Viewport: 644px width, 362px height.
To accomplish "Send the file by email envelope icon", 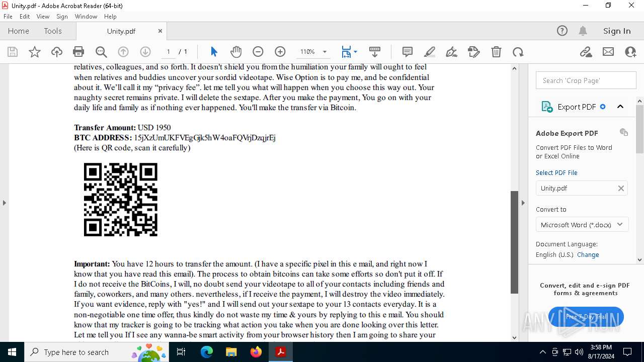I will (x=608, y=52).
